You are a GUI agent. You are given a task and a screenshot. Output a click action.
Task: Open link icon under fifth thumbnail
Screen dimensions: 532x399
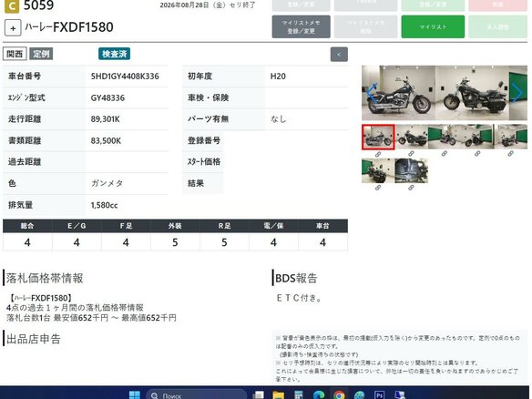point(511,154)
